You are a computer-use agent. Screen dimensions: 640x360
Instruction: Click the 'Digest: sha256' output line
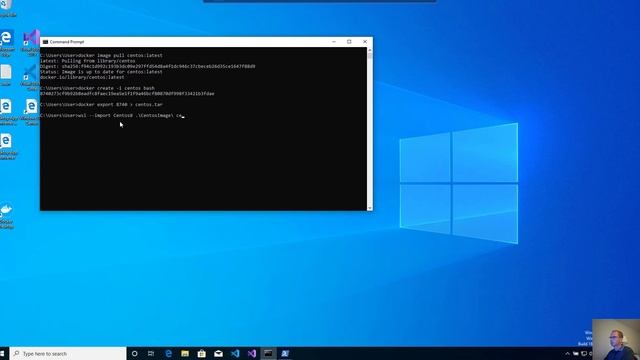coord(148,66)
